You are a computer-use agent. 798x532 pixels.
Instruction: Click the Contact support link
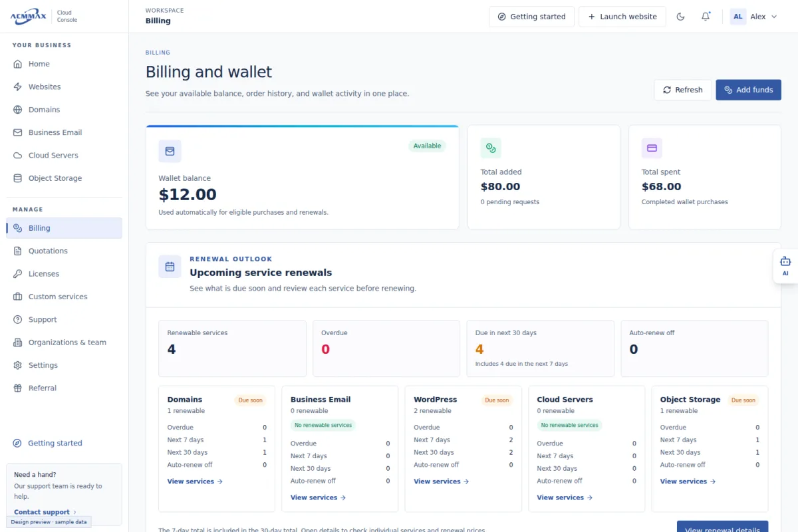[45, 512]
